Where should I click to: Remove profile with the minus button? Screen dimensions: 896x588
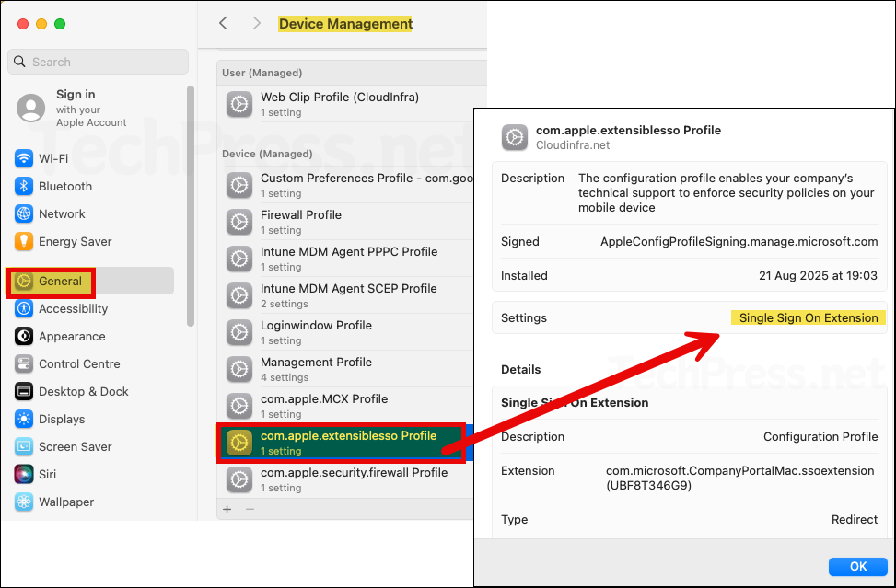tap(250, 509)
